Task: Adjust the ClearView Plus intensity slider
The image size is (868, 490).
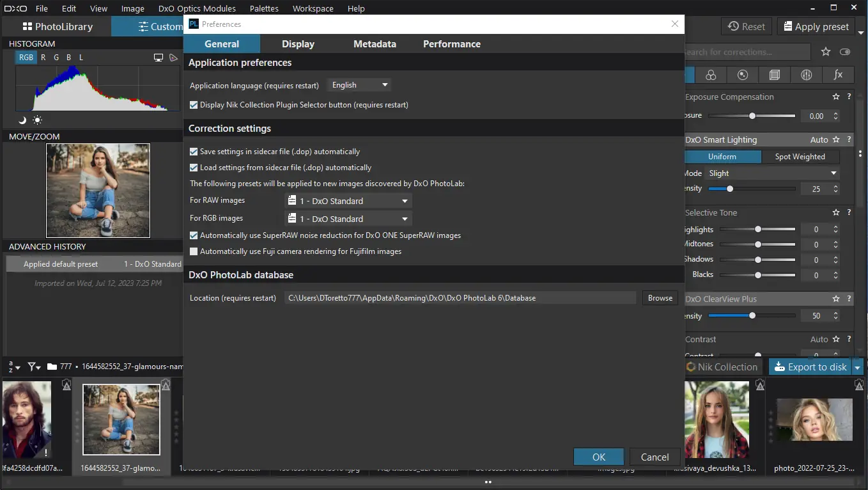Action: pos(752,316)
